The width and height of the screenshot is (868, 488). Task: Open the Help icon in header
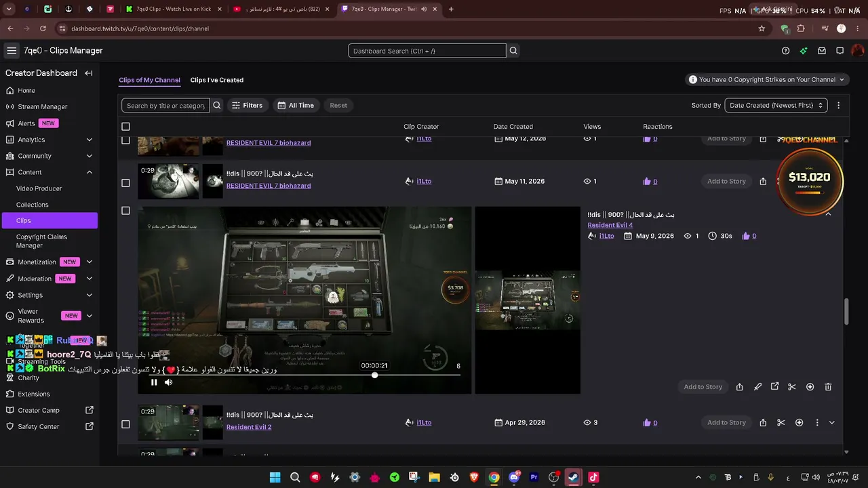786,51
